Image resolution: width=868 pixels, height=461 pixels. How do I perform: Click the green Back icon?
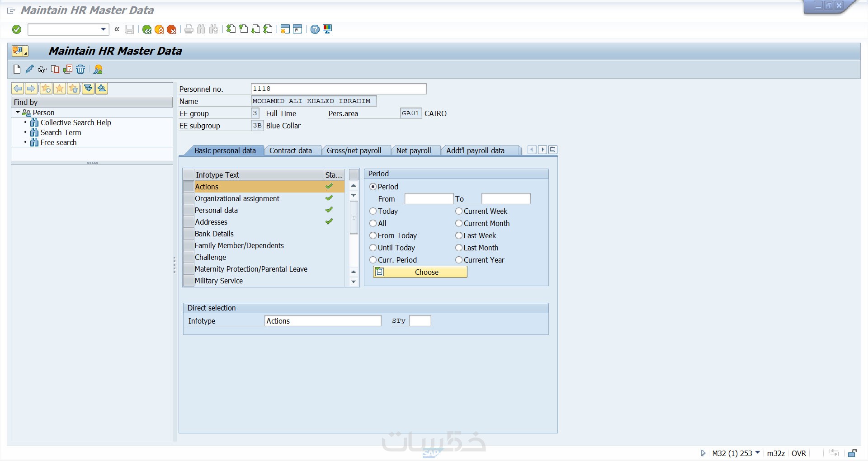click(x=147, y=29)
